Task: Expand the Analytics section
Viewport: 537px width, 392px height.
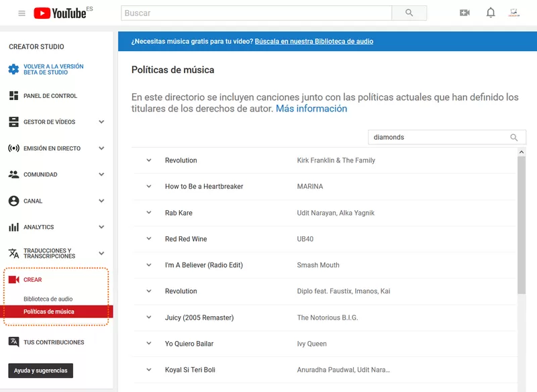Action: pos(101,227)
